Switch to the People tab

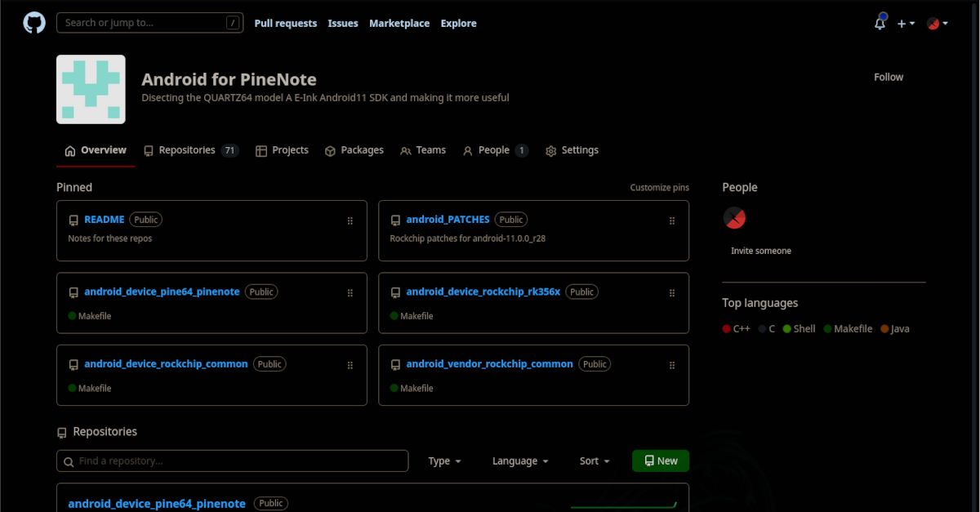click(x=496, y=150)
